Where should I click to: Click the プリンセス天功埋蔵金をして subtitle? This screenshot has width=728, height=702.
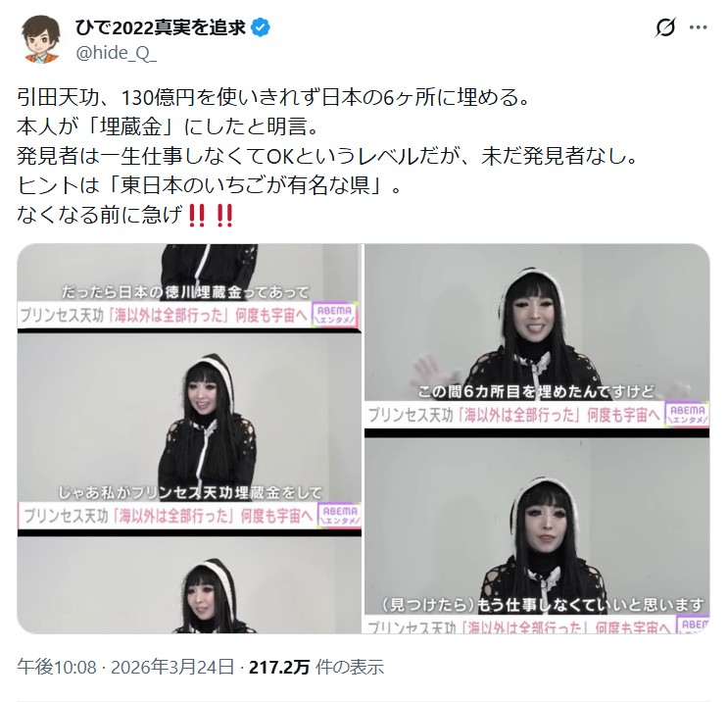[x=189, y=492]
